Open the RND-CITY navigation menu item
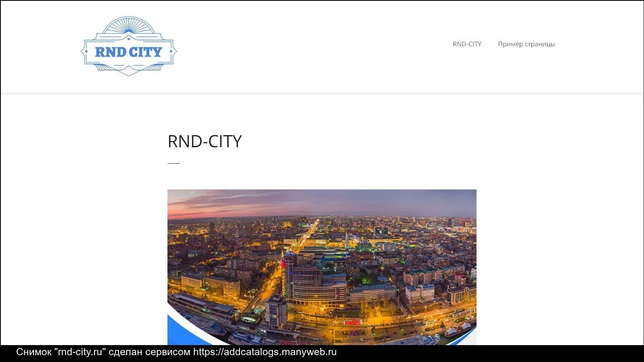The width and height of the screenshot is (644, 362). point(467,44)
